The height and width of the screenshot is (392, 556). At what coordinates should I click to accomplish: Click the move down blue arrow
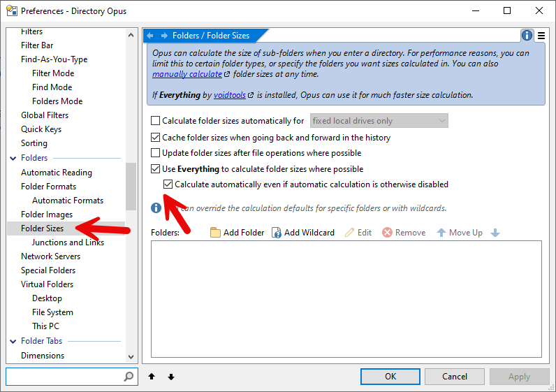[x=495, y=233]
